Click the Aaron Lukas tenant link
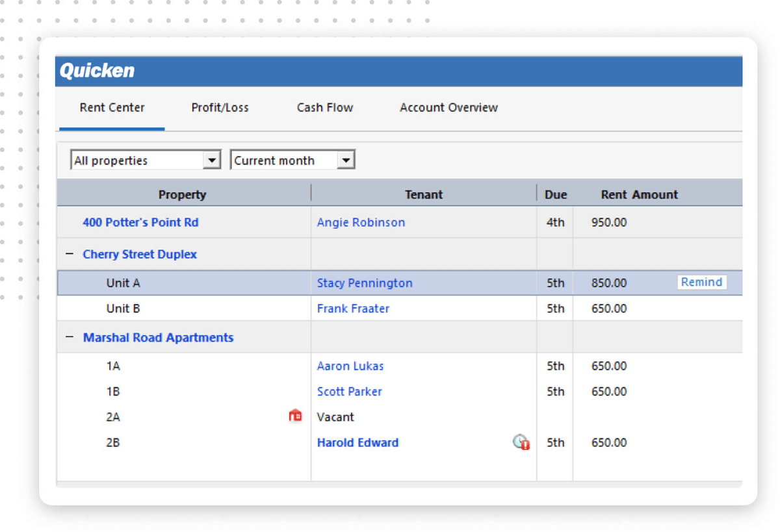 click(x=350, y=366)
